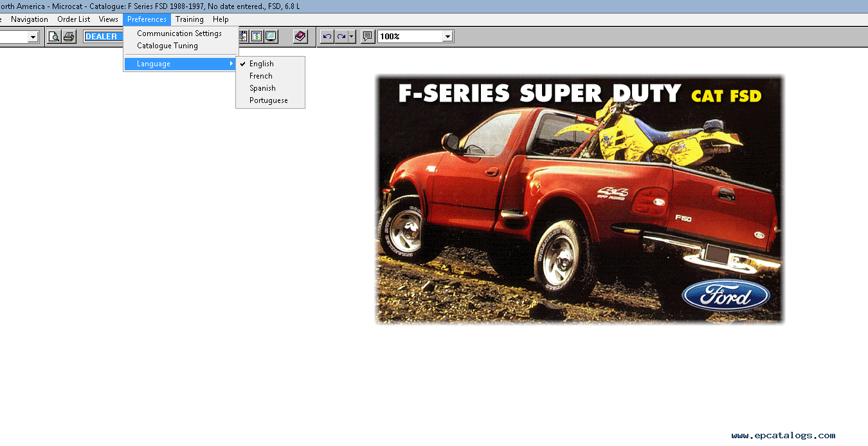Image resolution: width=868 pixels, height=446 pixels.
Task: Open the purple book reference icon
Action: pos(300,37)
